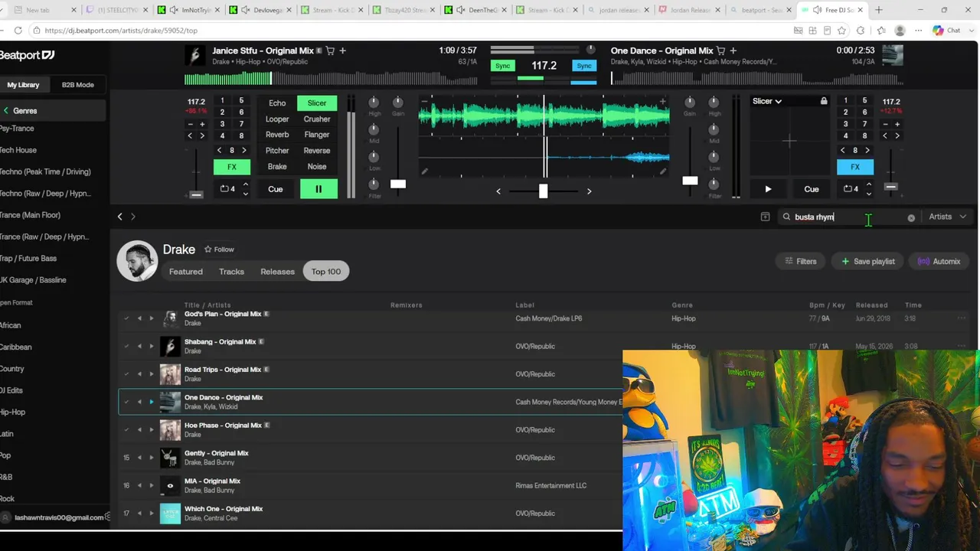Switch to the Releases tab
980x551 pixels.
point(277,272)
